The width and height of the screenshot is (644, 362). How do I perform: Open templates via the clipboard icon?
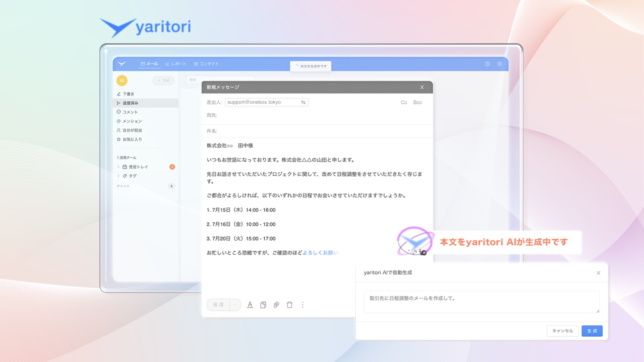coord(263,305)
